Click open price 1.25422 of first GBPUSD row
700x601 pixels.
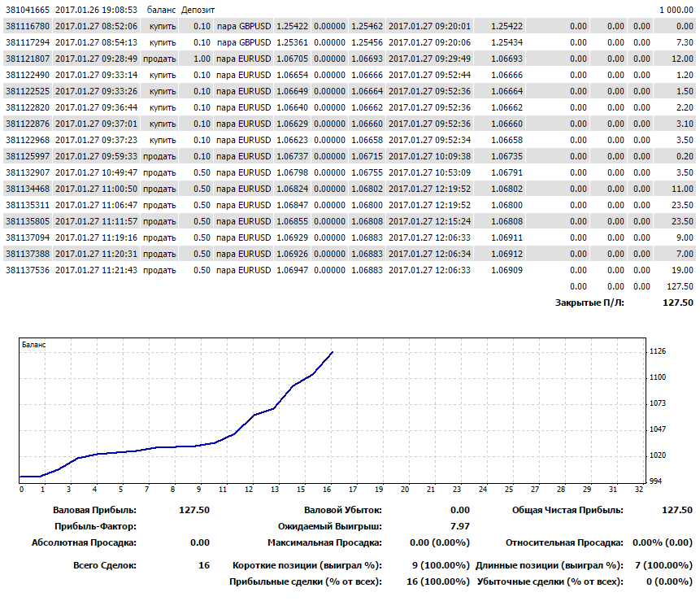[292, 26]
